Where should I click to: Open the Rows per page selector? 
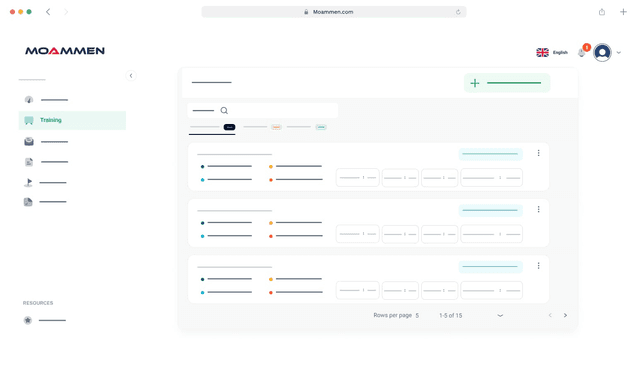click(x=396, y=315)
